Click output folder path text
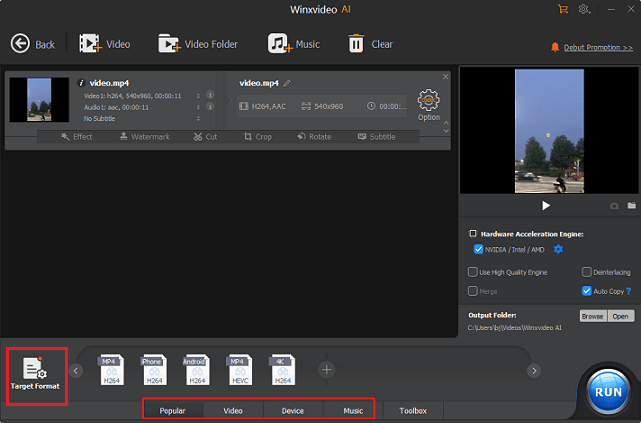 pyautogui.click(x=515, y=328)
